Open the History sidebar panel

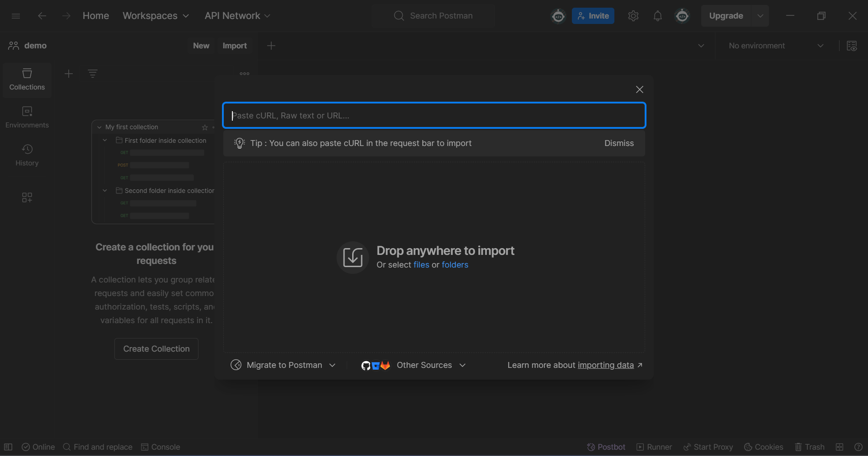point(27,155)
